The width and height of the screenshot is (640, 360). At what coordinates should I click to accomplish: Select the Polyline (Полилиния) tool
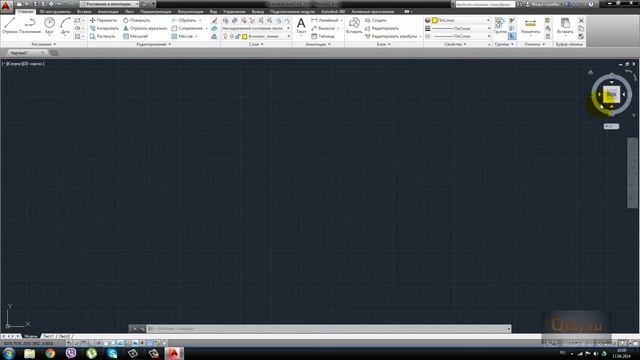(30, 25)
